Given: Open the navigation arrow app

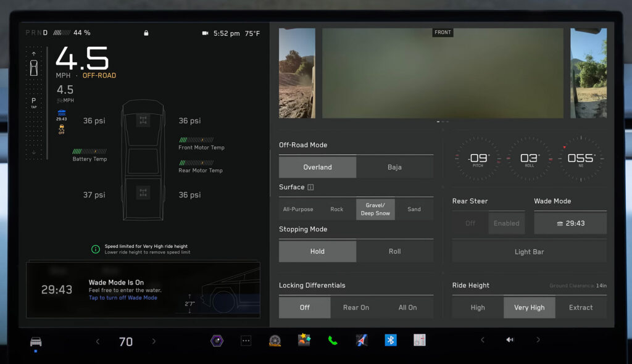Looking at the screenshot, I should click(x=362, y=340).
